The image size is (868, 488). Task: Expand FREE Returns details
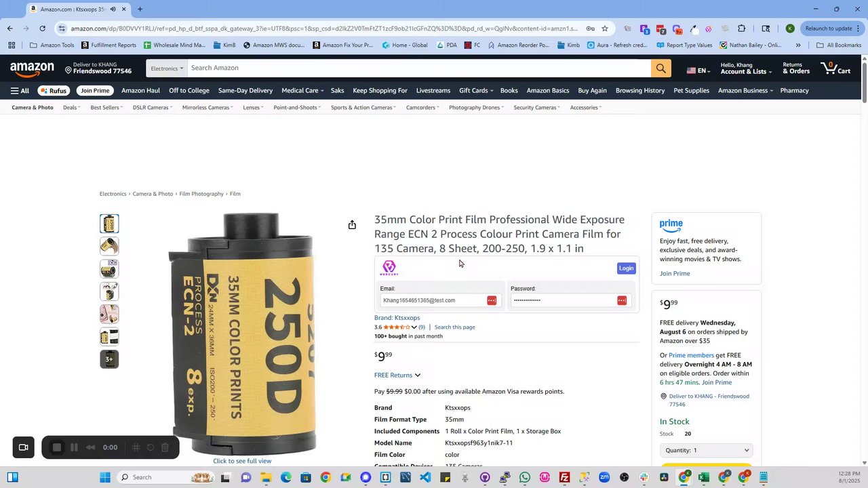coord(397,375)
